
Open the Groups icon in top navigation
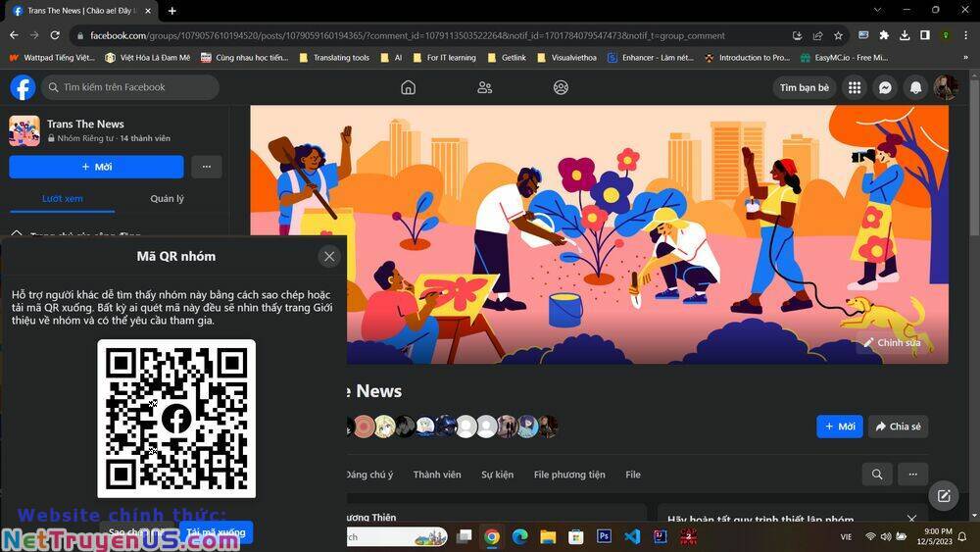pos(561,87)
